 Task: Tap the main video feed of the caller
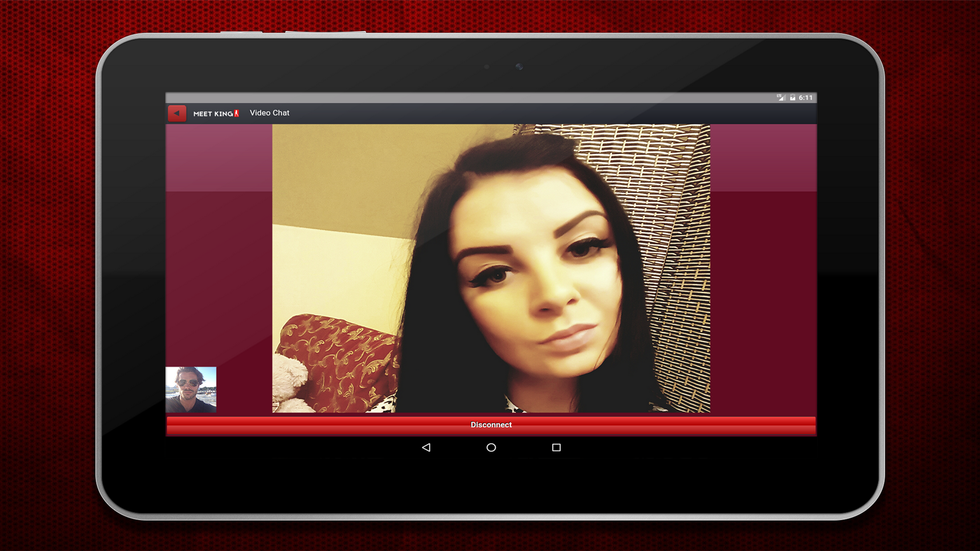pos(491,268)
